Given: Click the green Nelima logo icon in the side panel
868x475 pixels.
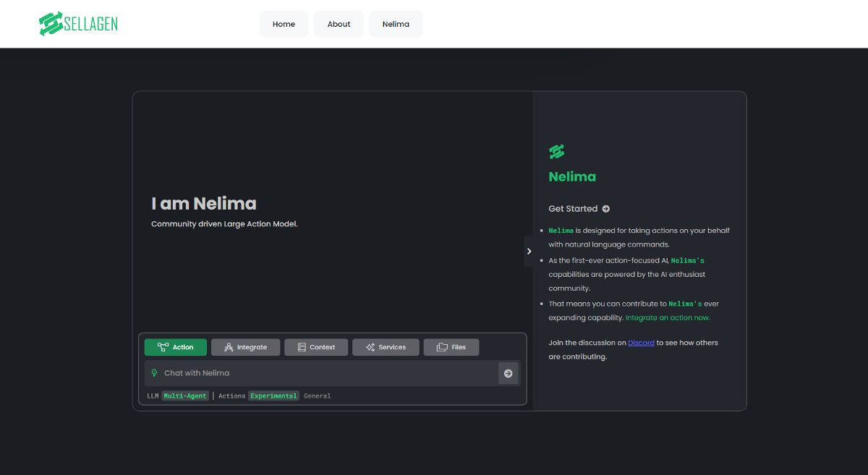Looking at the screenshot, I should coord(556,152).
